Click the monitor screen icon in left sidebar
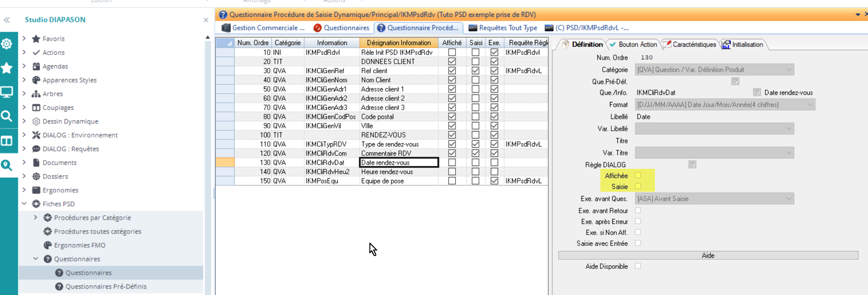868x295 pixels. point(7,92)
